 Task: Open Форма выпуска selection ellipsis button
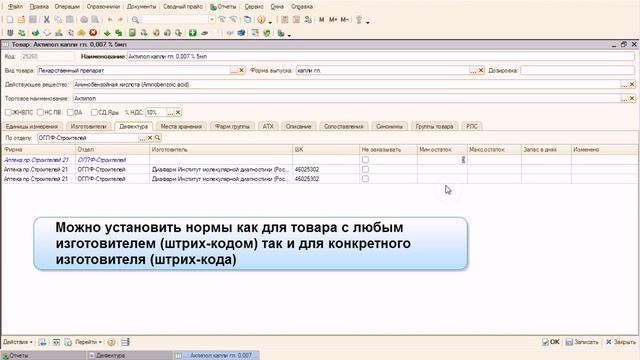point(473,71)
